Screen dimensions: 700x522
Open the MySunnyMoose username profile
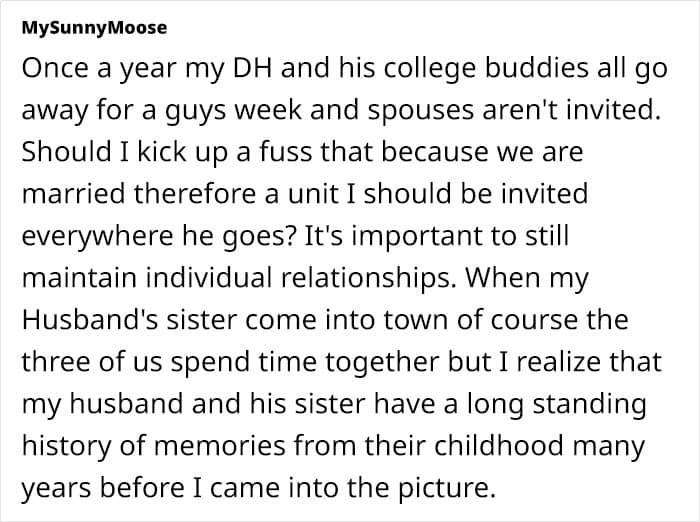point(94,28)
